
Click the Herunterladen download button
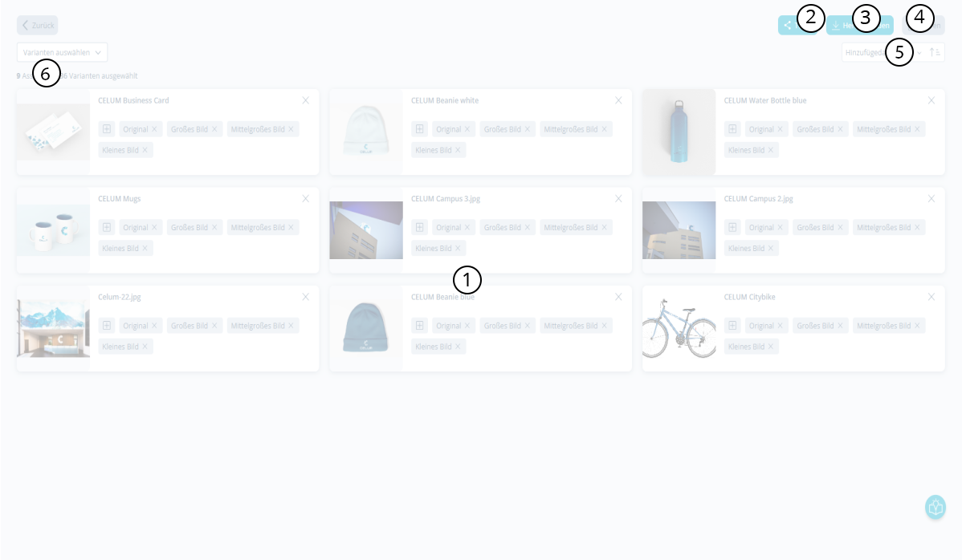pos(859,25)
